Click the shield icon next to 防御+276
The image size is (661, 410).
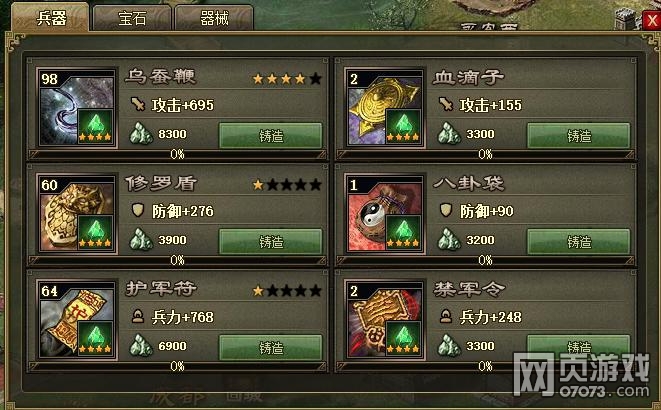coord(138,210)
